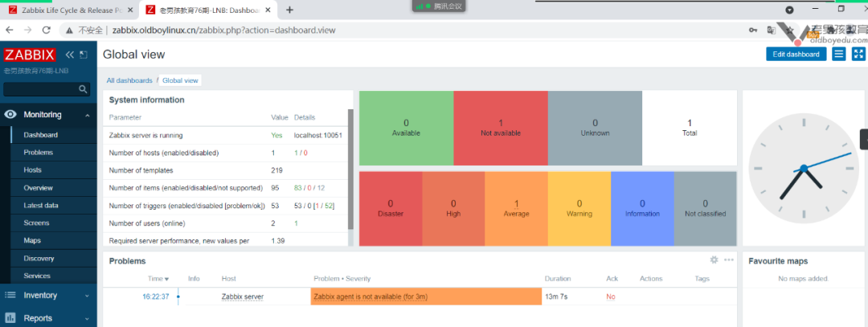Screen dimensions: 868x327
Task: Click the sidebar search magnifier icon
Action: click(83, 90)
